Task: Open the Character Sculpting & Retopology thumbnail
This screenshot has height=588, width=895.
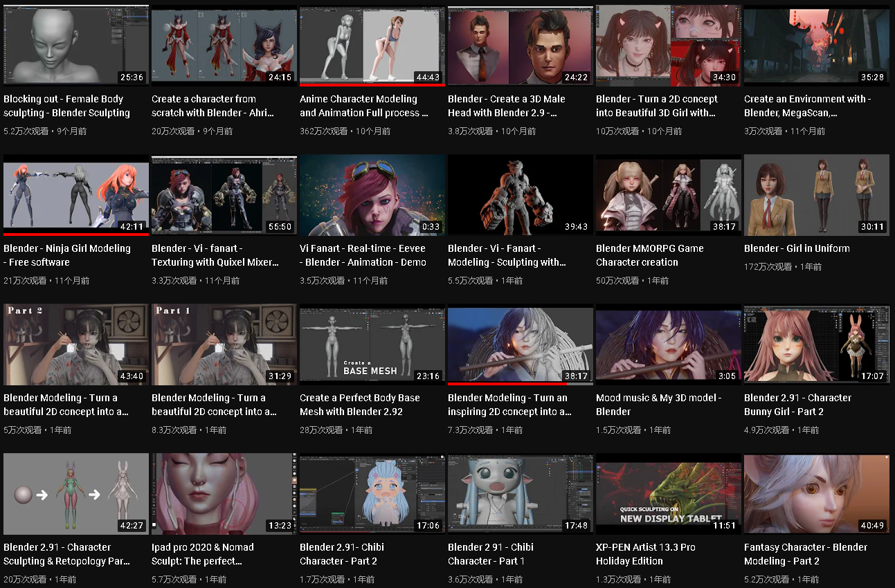Action: point(76,493)
